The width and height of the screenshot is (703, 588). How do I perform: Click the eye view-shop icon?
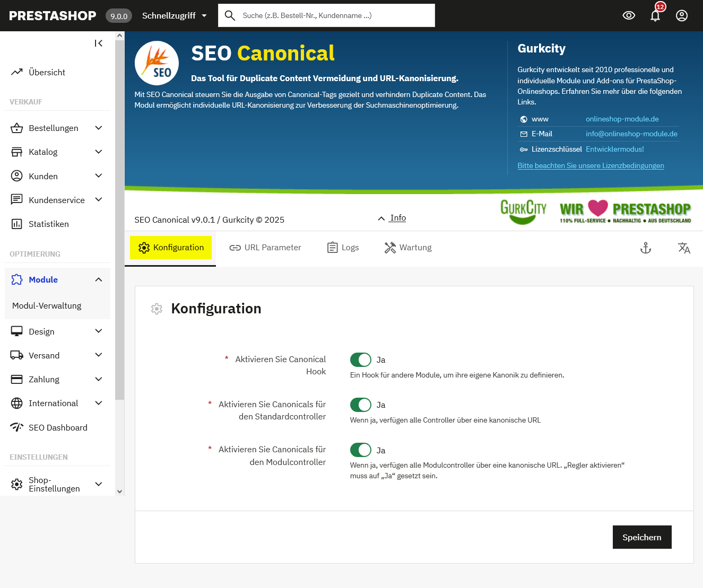(629, 16)
